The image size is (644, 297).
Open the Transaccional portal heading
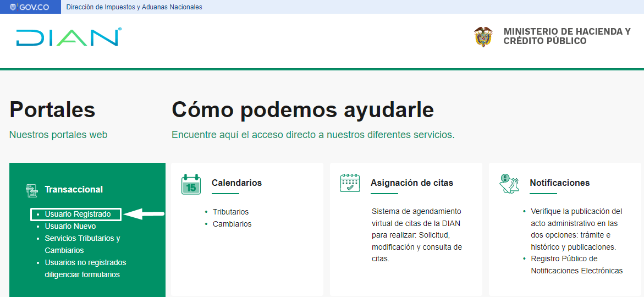(74, 189)
